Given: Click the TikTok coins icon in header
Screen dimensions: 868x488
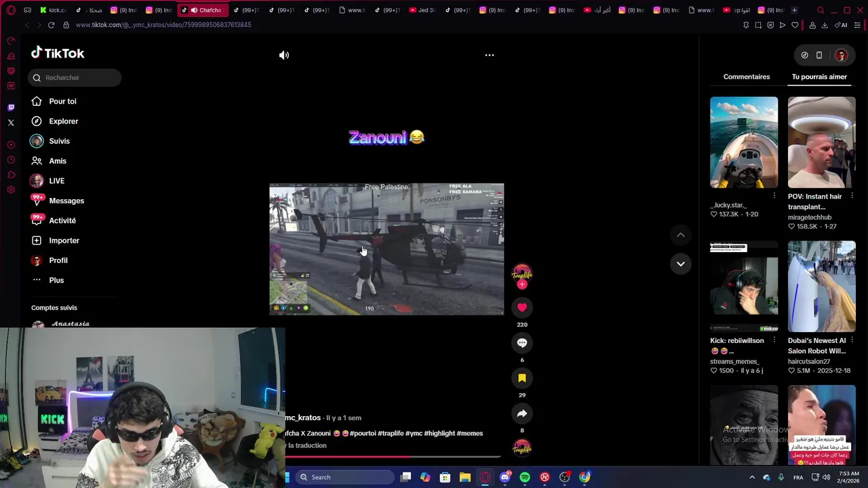Looking at the screenshot, I should 804,55.
